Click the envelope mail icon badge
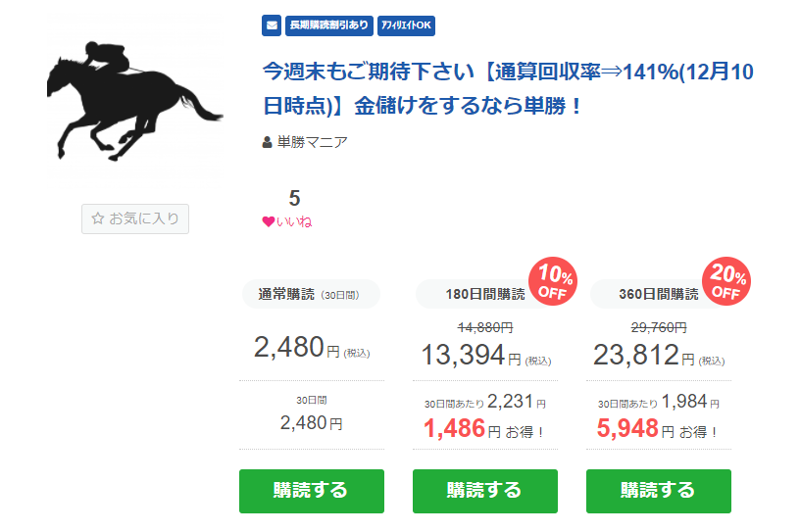800x532 pixels. click(272, 25)
